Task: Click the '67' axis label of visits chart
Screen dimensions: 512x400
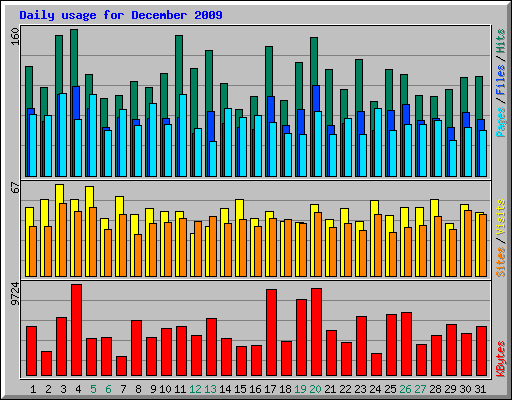Action: pyautogui.click(x=15, y=187)
